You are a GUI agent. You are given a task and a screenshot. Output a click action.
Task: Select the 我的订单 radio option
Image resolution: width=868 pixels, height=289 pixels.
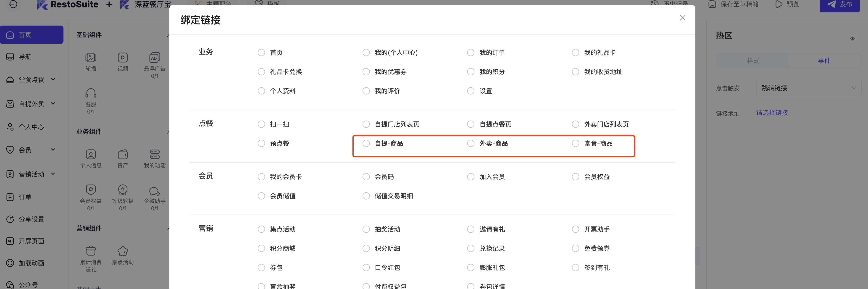click(471, 53)
